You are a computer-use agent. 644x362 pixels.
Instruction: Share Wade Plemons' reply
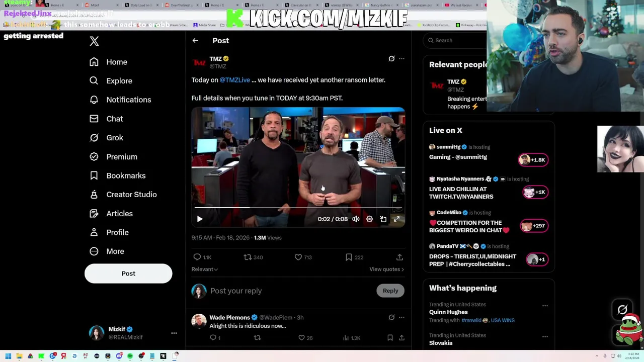(x=401, y=338)
